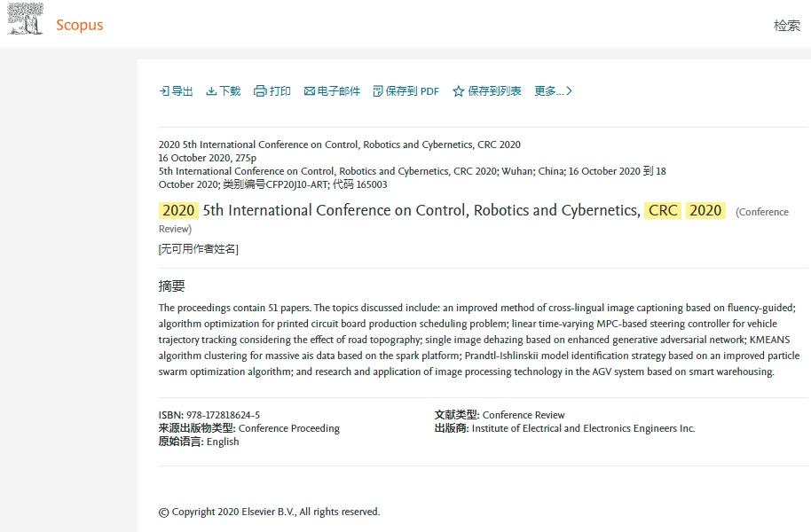Image resolution: width=811 pixels, height=532 pixels.
Task: Click 保存到 PDF link
Action: (413, 91)
